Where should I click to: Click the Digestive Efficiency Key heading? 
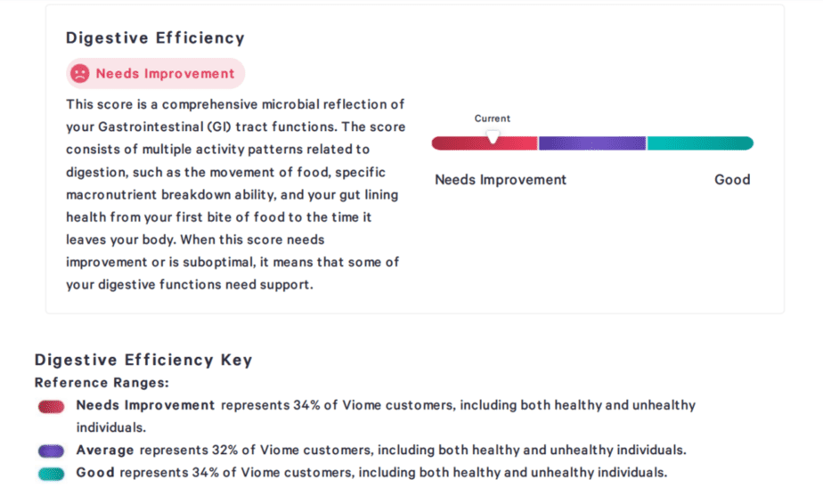click(x=143, y=360)
